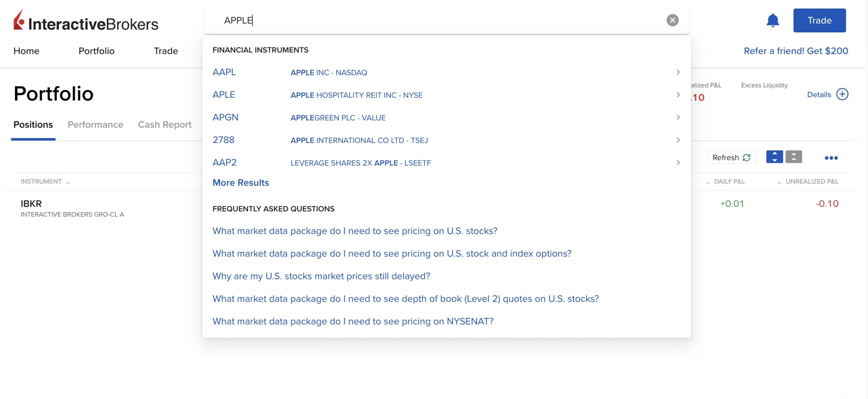Select APPLE INC - NASDAQ result
Screen dimensions: 868x399
329,73
